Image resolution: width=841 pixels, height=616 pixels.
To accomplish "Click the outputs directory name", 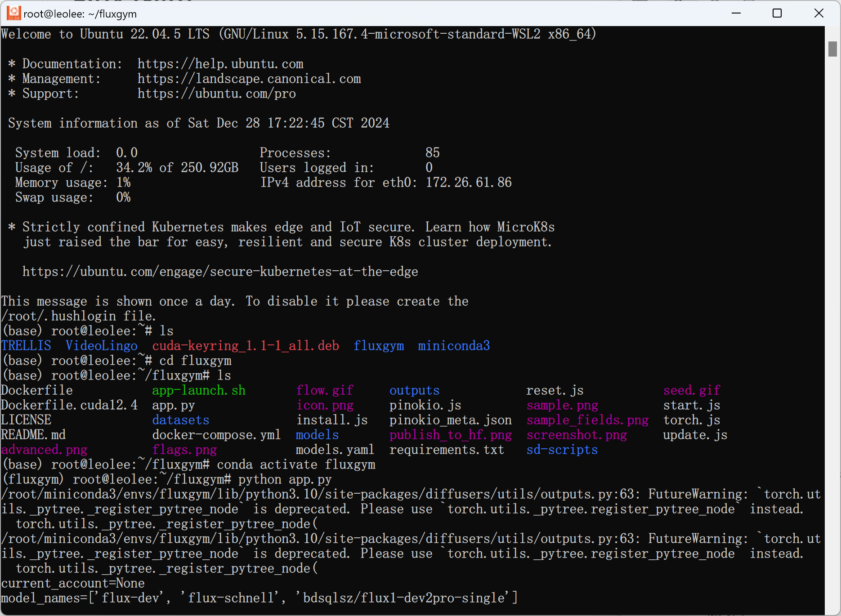I will tap(414, 390).
